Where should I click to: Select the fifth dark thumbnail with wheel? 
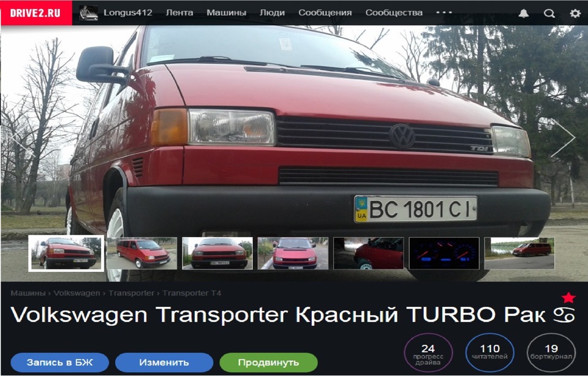click(x=368, y=253)
